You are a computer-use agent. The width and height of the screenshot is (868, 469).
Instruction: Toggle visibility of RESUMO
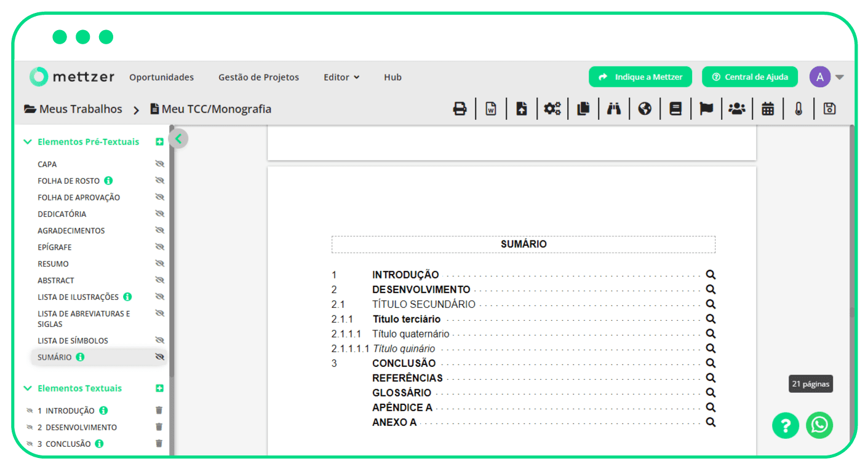160,264
